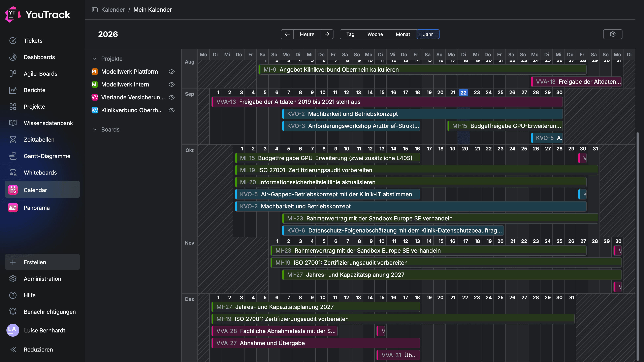Click the Heute button
The image size is (644, 362).
[307, 34]
